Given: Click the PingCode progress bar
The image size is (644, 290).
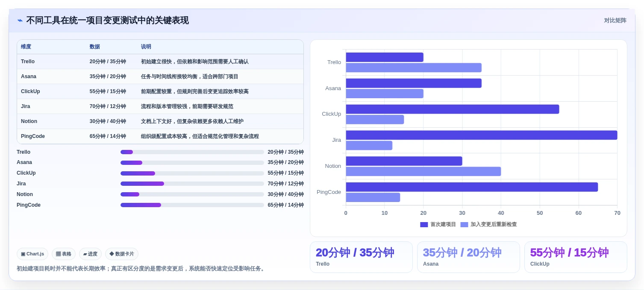Looking at the screenshot, I should (x=192, y=205).
